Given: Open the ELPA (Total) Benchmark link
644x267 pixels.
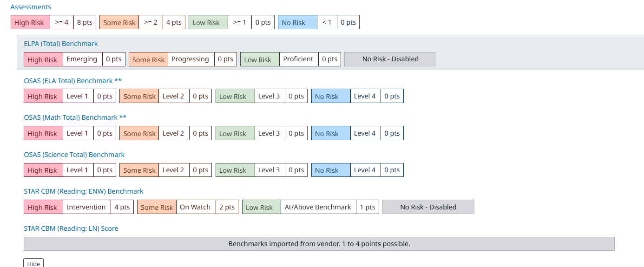Looking at the screenshot, I should [61, 44].
